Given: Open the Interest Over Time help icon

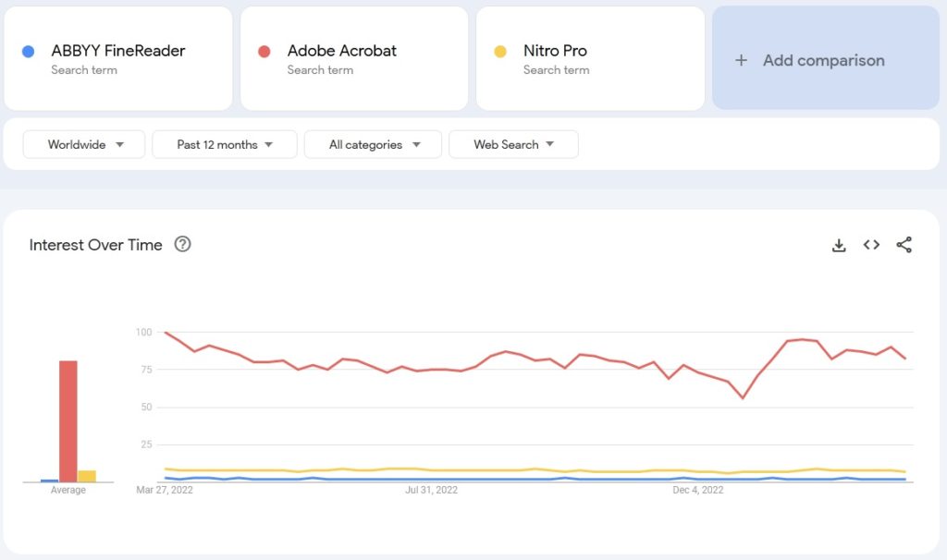Looking at the screenshot, I should coord(183,244).
